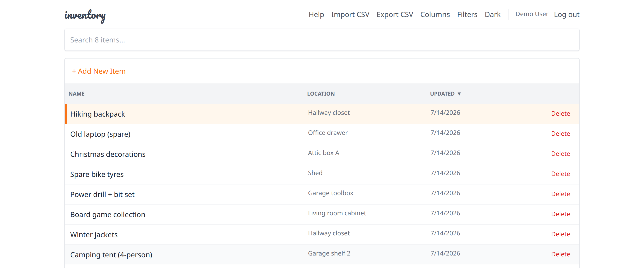Image resolution: width=644 pixels, height=268 pixels.
Task: Open the Spare bike tyres item
Action: (x=97, y=174)
